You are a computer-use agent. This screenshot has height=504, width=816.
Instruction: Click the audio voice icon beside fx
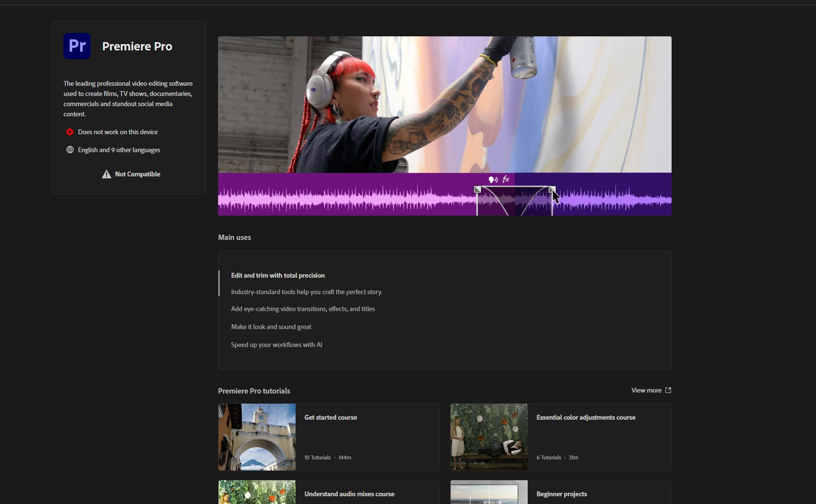coord(493,180)
